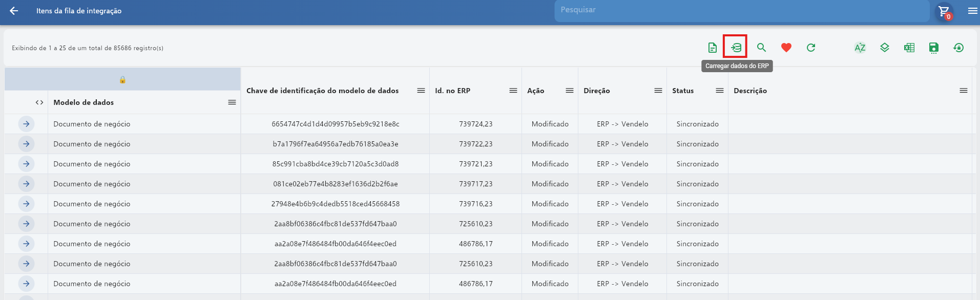Refresh the list with reload icon

click(810, 48)
